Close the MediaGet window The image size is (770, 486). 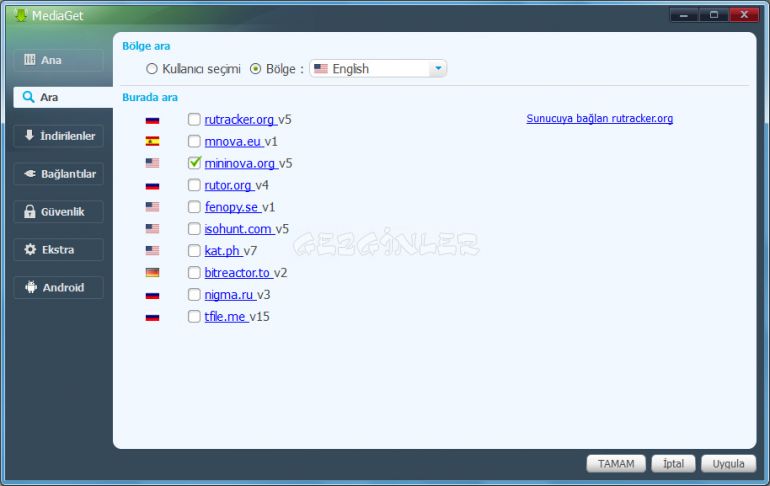744,15
